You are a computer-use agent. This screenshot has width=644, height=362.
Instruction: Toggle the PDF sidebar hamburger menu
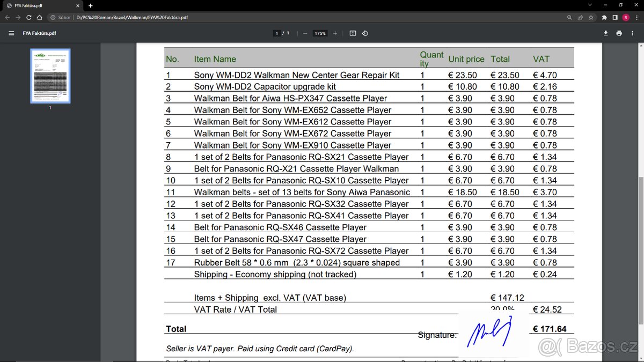tap(11, 33)
